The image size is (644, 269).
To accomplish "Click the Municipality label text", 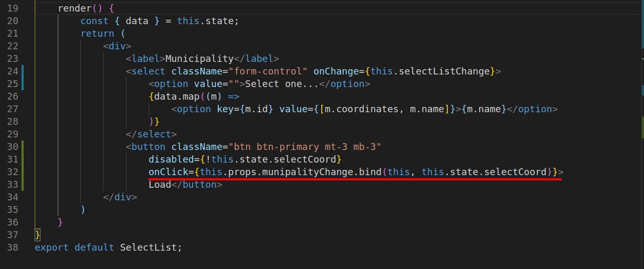I will pyautogui.click(x=199, y=59).
